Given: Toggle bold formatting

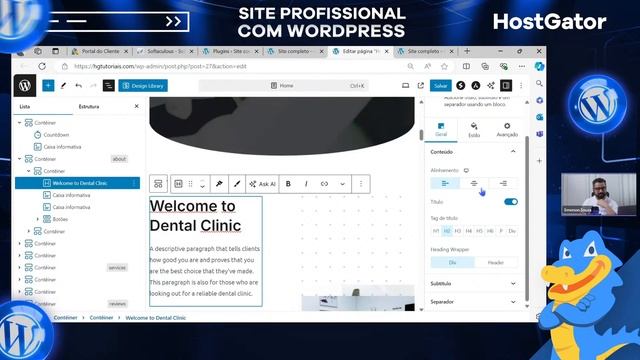Looking at the screenshot, I should point(288,184).
